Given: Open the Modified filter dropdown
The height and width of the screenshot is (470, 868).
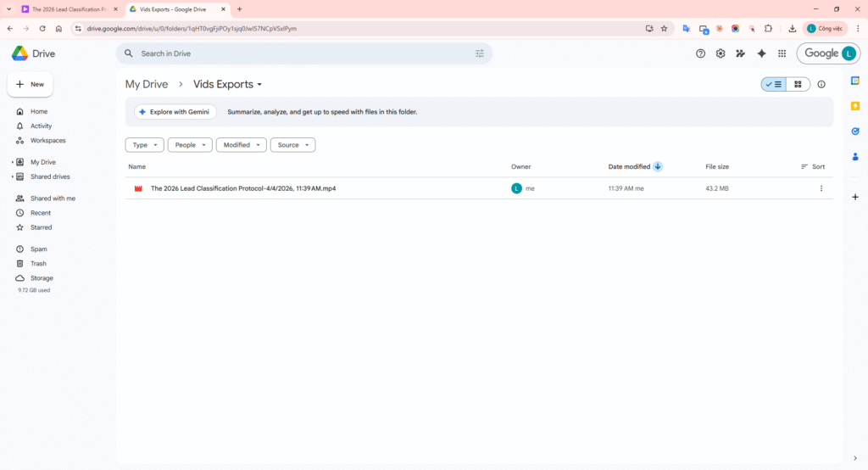Looking at the screenshot, I should [x=241, y=145].
